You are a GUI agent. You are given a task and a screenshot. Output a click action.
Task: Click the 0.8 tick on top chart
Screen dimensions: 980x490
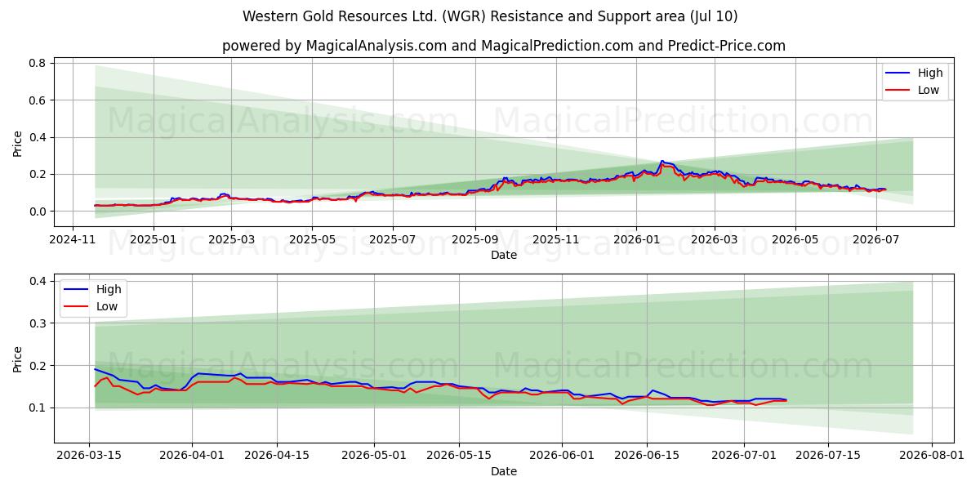click(x=39, y=63)
